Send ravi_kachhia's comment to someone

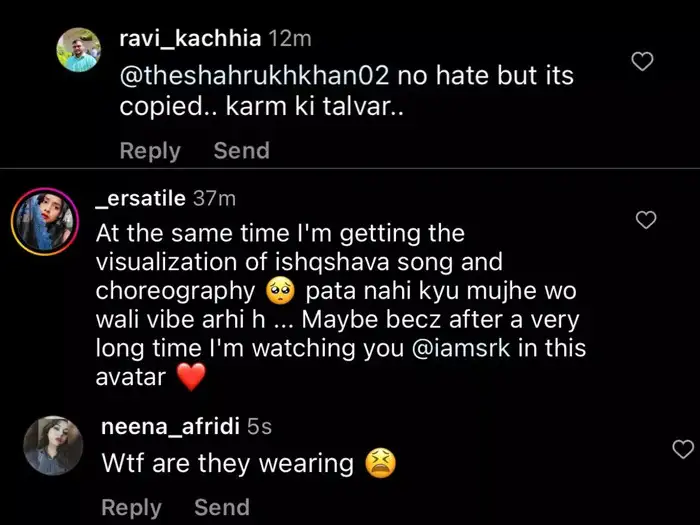click(241, 151)
